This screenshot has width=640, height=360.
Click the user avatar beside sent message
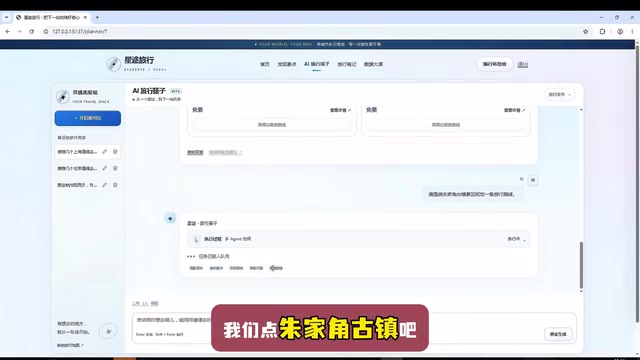[x=533, y=180]
